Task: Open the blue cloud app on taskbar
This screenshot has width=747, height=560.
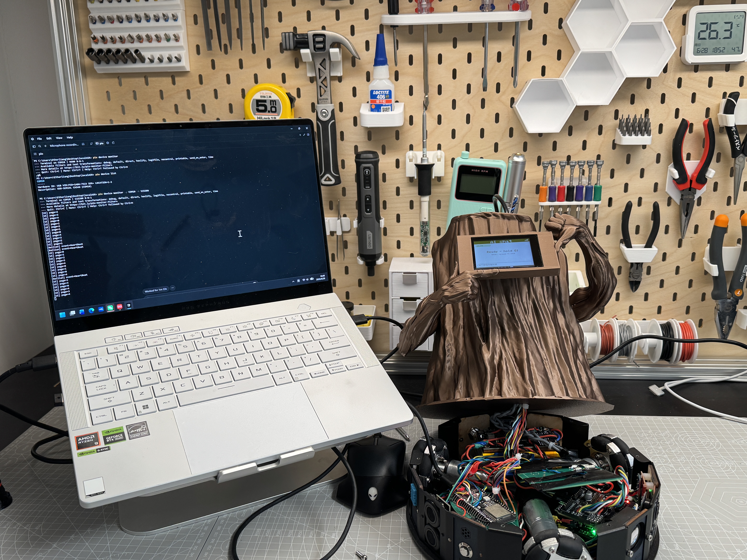Action: pos(101,309)
